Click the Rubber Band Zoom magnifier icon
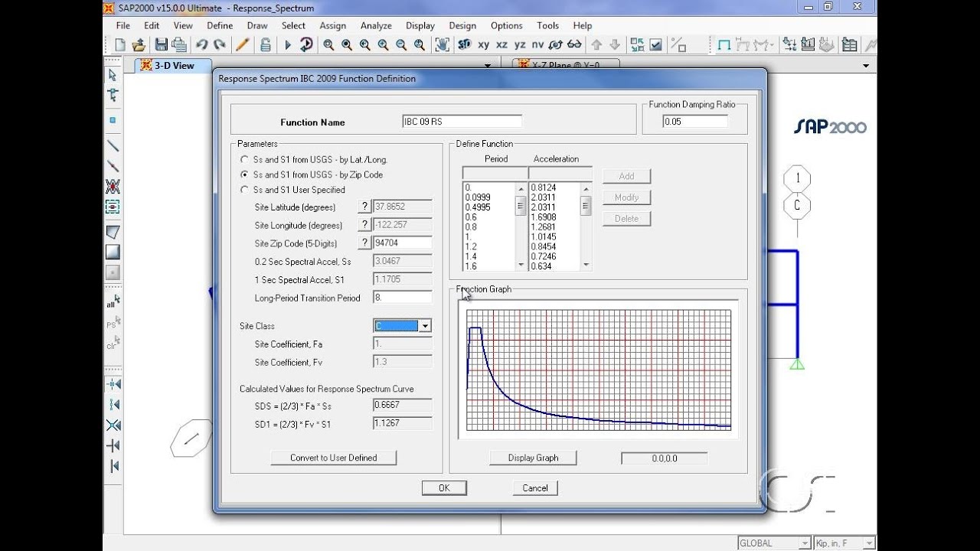 328,45
